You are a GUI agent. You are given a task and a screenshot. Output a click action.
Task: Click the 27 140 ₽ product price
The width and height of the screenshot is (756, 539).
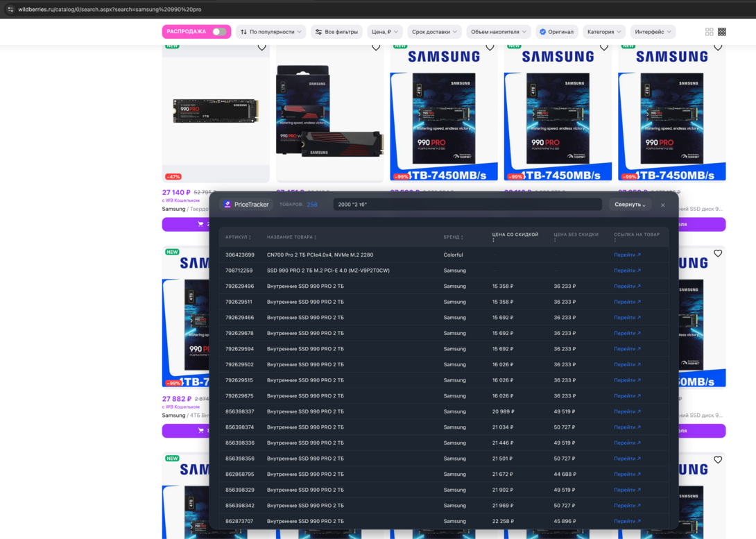(176, 192)
